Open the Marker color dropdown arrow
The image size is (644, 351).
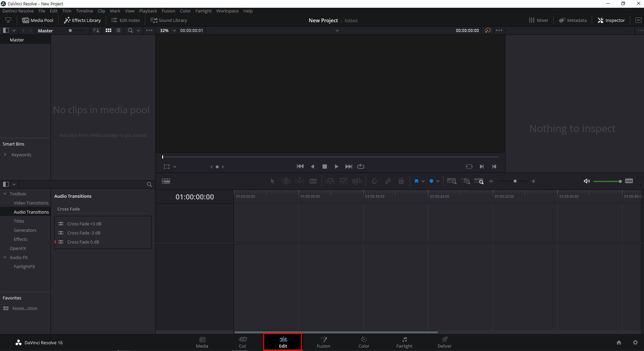(438, 181)
